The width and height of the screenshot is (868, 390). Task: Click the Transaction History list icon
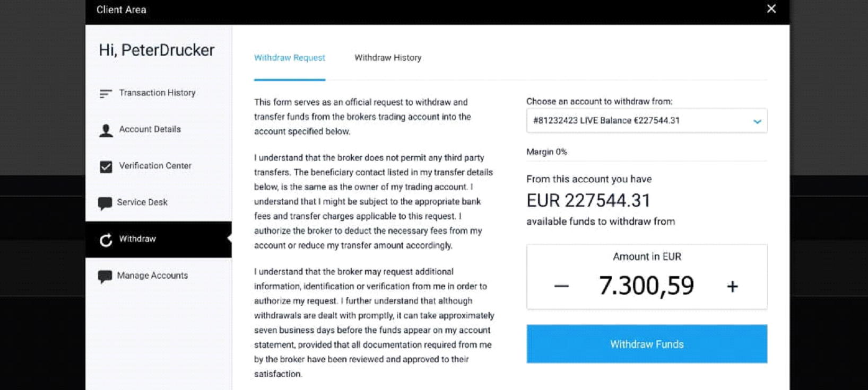point(106,94)
